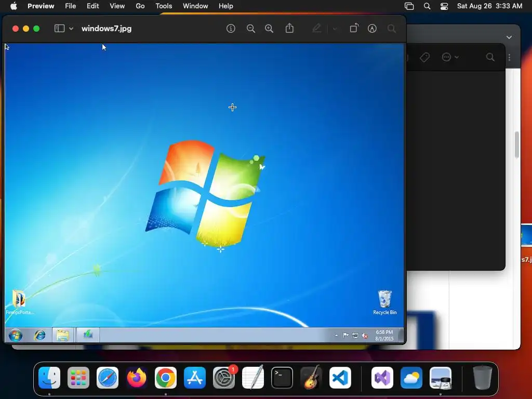Open the Trash from the Dock
532x399 pixels.
click(483, 377)
